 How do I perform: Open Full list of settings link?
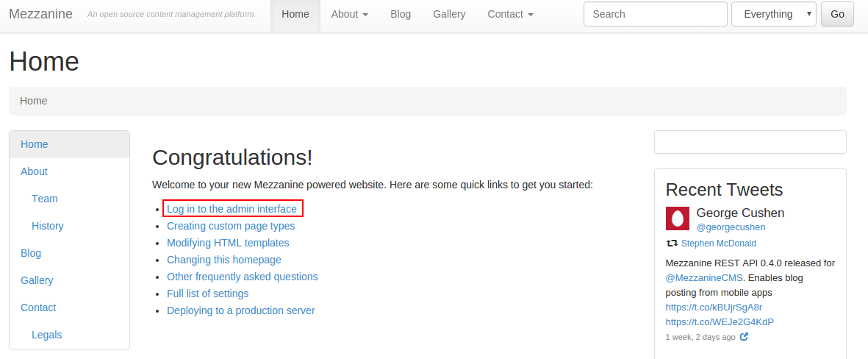(207, 294)
